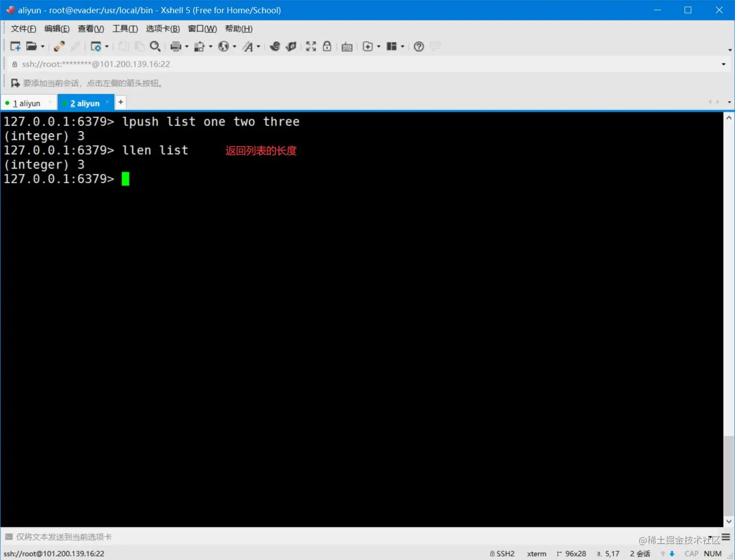Open the 工具(T) menu

[125, 29]
